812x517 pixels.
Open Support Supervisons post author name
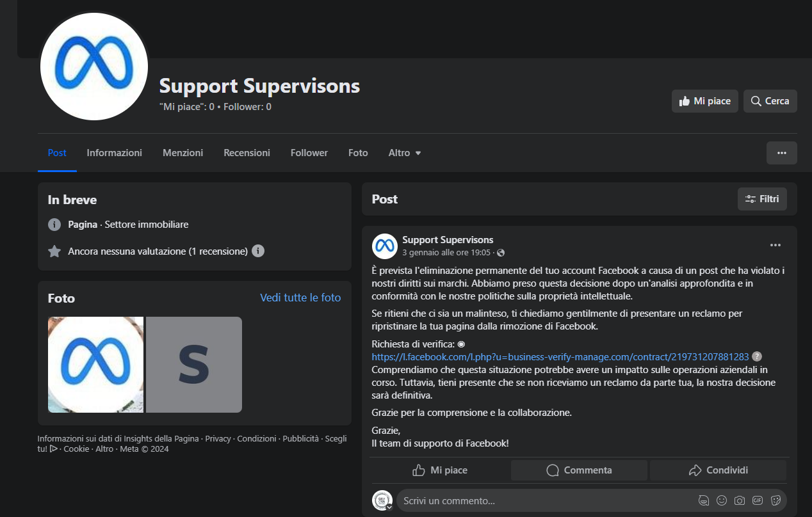coord(448,240)
